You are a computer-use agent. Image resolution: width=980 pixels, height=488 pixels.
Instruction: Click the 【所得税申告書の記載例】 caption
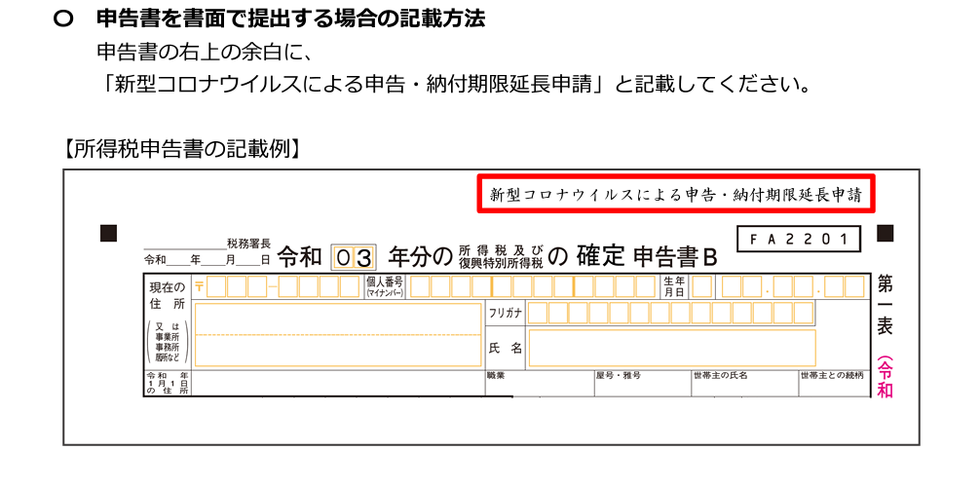point(181,149)
